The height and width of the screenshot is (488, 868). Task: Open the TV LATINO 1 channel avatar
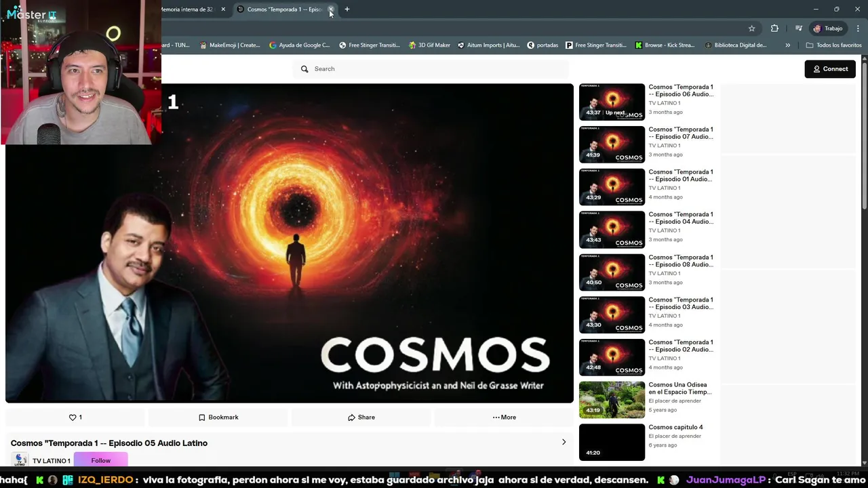click(x=20, y=460)
